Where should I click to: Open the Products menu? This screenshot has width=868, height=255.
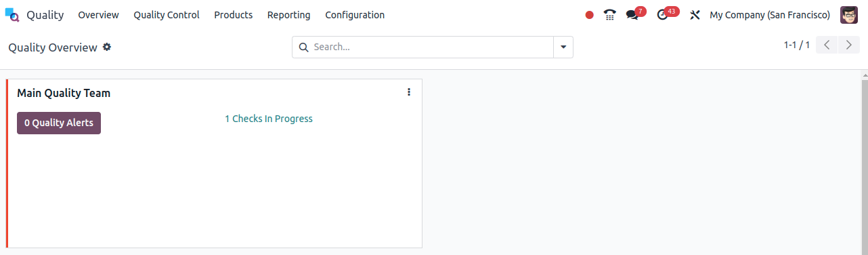(x=234, y=15)
